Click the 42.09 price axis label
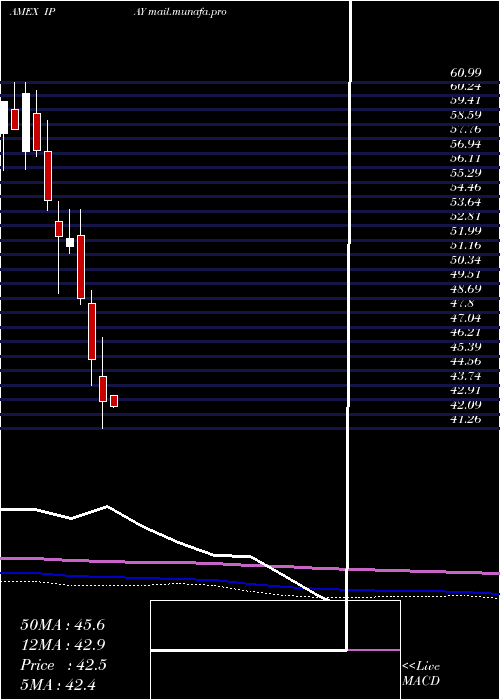This screenshot has width=500, height=700. 464,405
